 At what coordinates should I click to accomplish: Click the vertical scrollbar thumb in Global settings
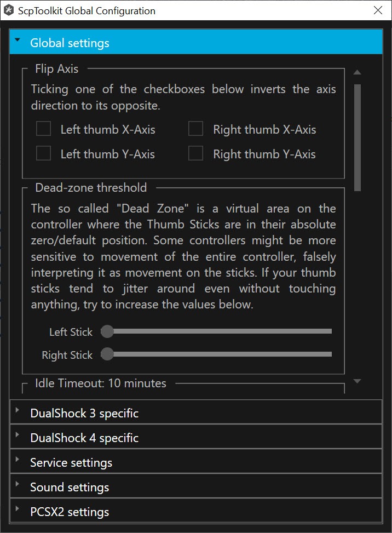(358, 137)
